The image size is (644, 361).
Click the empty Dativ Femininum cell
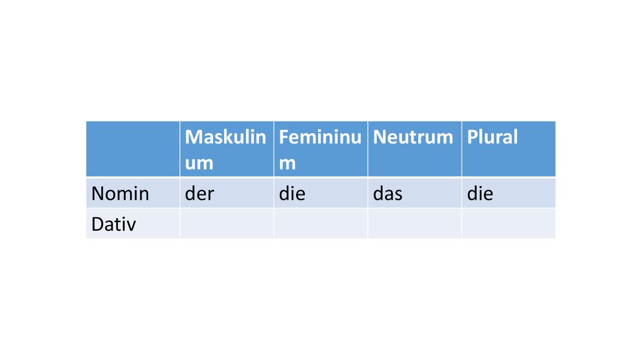click(x=320, y=223)
